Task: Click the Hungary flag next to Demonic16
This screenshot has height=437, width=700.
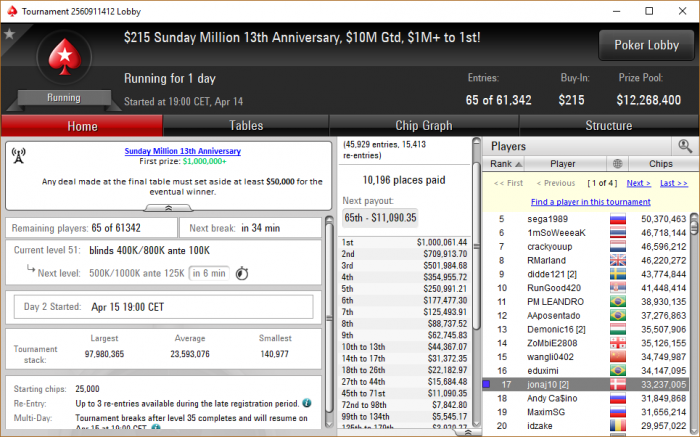Action: tap(617, 329)
